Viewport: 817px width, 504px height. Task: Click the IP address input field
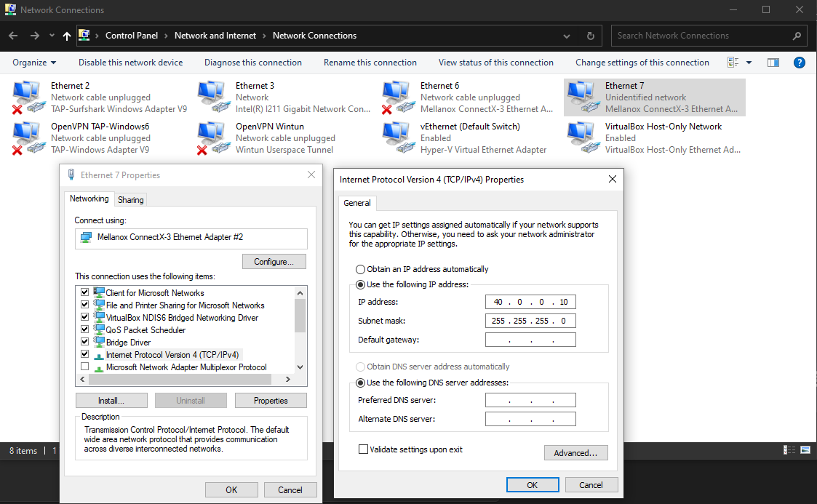click(x=530, y=302)
